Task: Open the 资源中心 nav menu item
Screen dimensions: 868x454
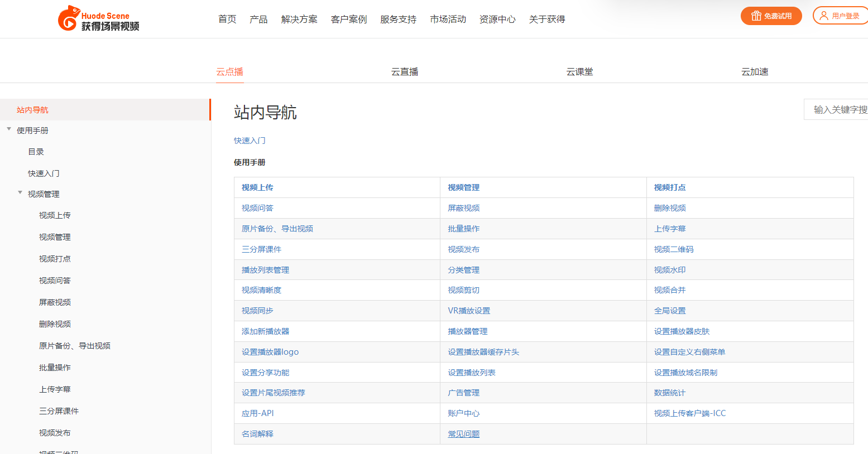Action: pos(497,20)
